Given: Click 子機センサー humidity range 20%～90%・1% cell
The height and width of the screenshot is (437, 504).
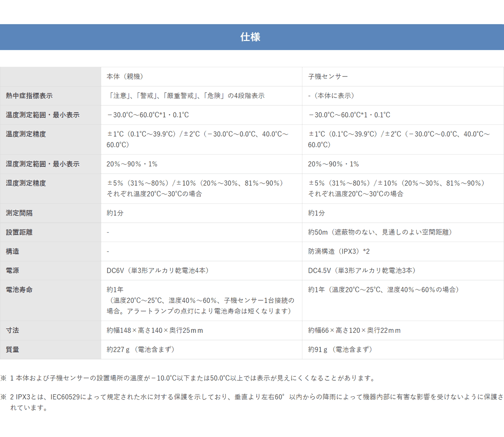Looking at the screenshot, I should click(x=403, y=164).
